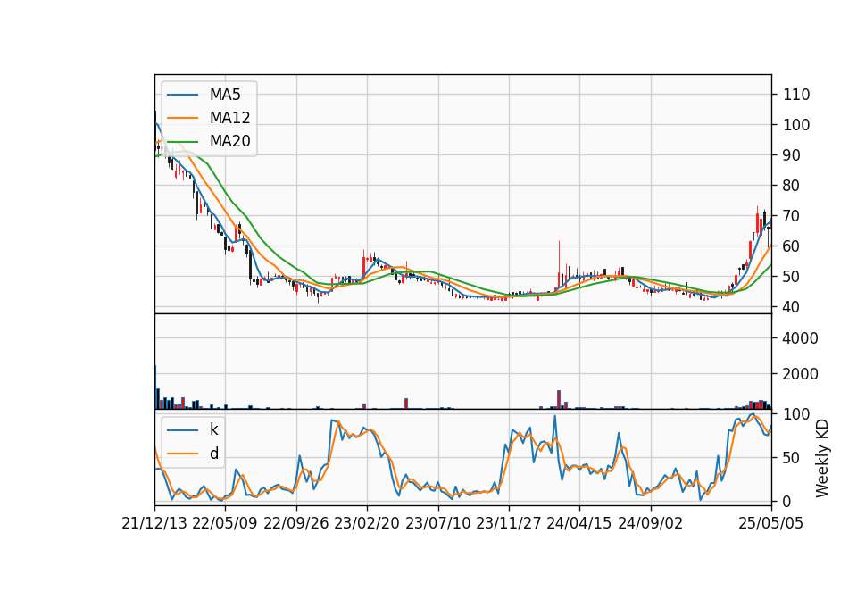Click the d legend label
The image size is (857, 616).
tap(213, 454)
